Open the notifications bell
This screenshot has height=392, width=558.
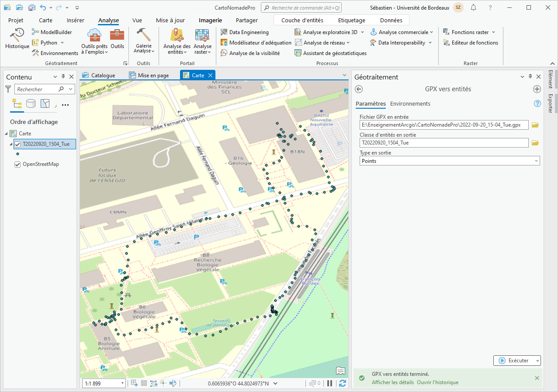[x=473, y=8]
